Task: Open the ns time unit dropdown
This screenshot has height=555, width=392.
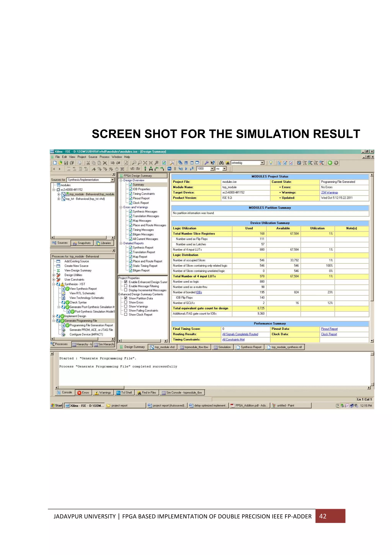Action: pos(224,169)
